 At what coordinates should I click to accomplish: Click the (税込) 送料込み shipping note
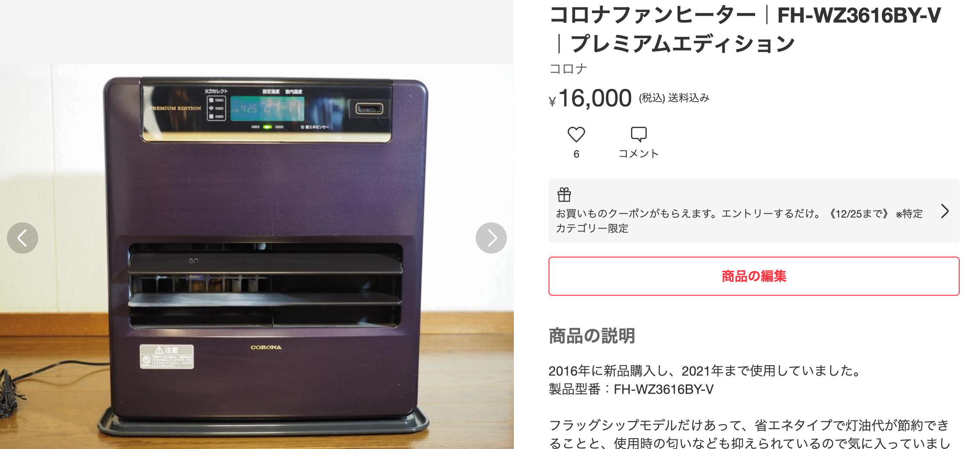(x=674, y=98)
